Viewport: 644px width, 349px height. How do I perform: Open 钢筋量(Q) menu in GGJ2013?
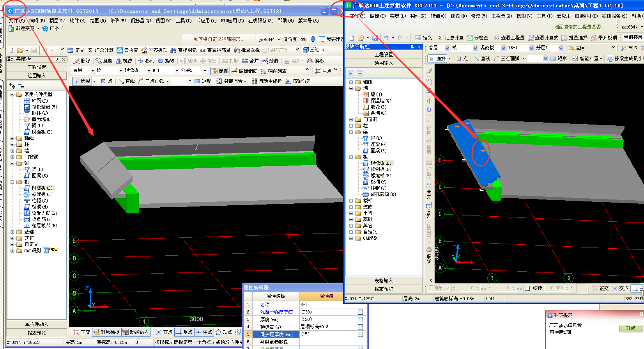pos(140,21)
